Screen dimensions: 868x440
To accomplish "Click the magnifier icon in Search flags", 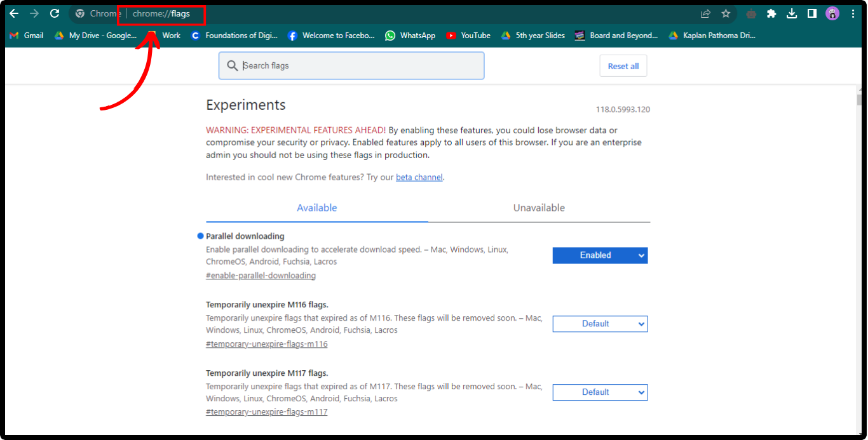I will [233, 66].
